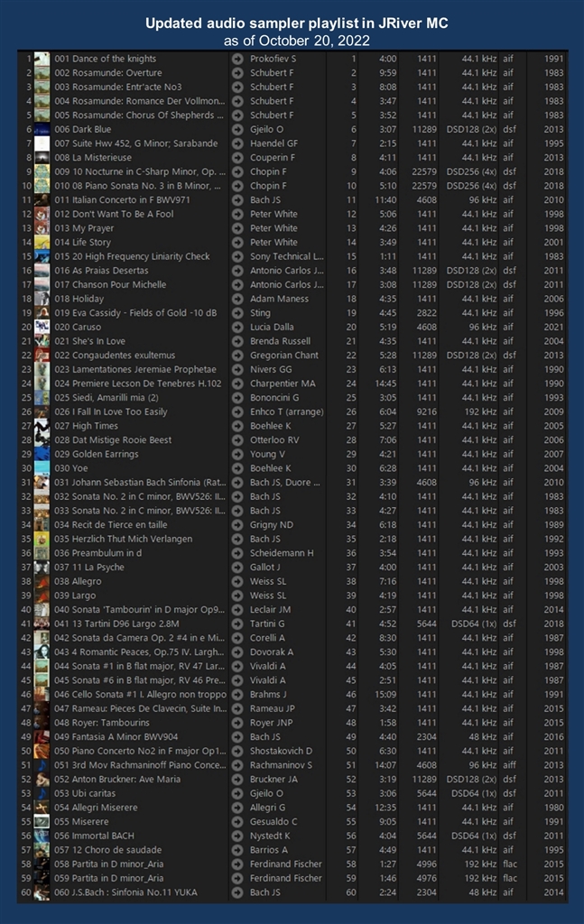This screenshot has height=924, width=584.
Task: Click the arrow icon for La Misterieuse
Action: [x=237, y=158]
